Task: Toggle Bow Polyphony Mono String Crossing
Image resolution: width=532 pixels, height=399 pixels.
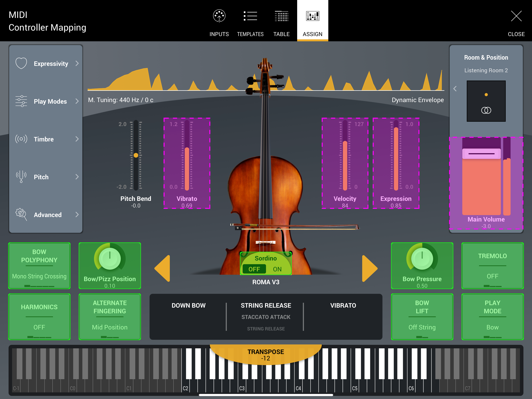Action: pos(39,266)
